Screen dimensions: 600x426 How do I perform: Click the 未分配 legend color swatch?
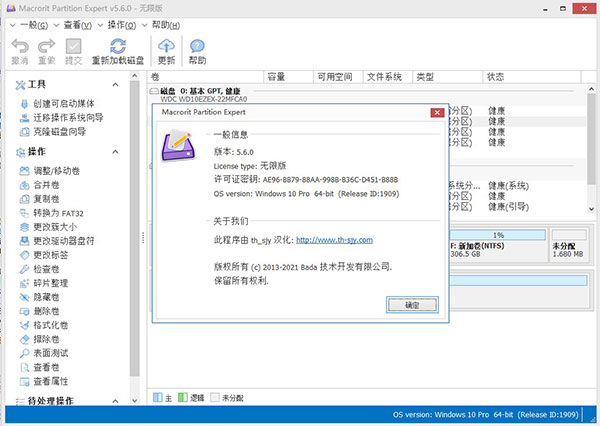click(215, 397)
